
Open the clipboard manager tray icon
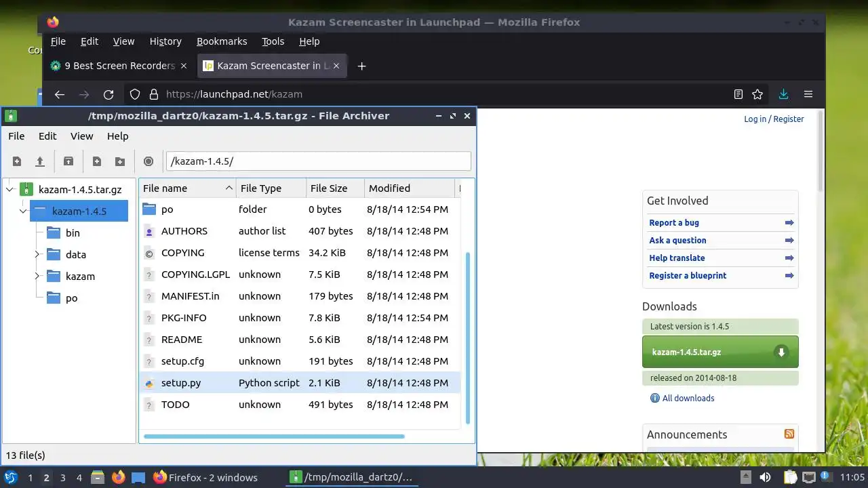[x=789, y=477]
